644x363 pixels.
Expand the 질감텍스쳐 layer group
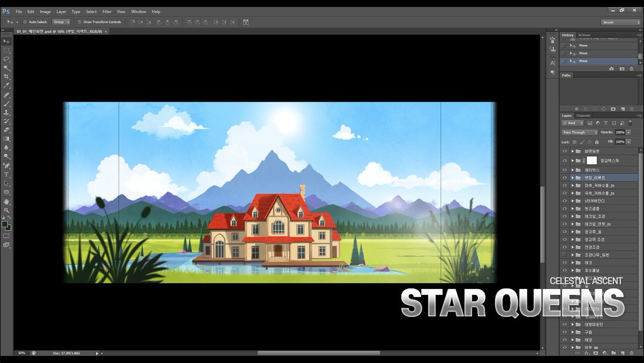click(x=573, y=160)
